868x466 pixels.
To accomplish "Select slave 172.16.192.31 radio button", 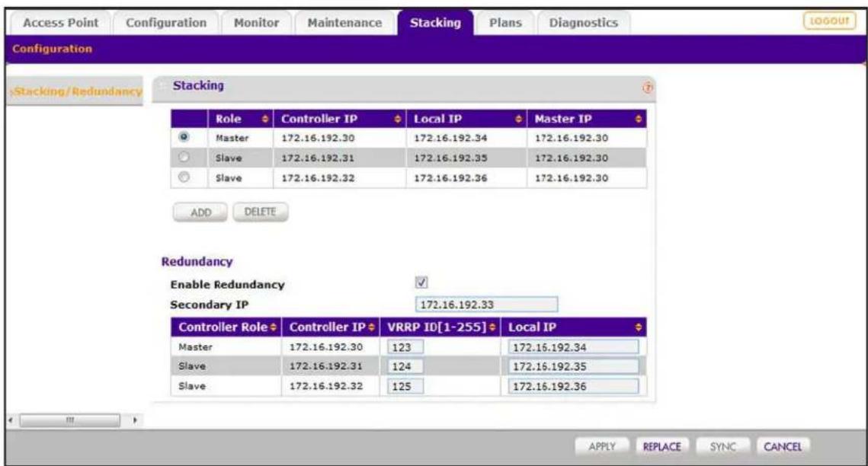I will pyautogui.click(x=184, y=157).
